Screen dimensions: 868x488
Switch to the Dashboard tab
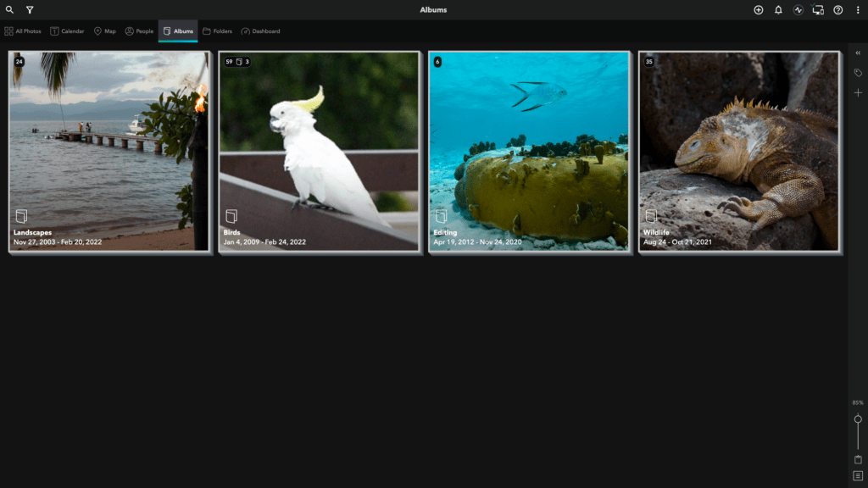click(260, 31)
